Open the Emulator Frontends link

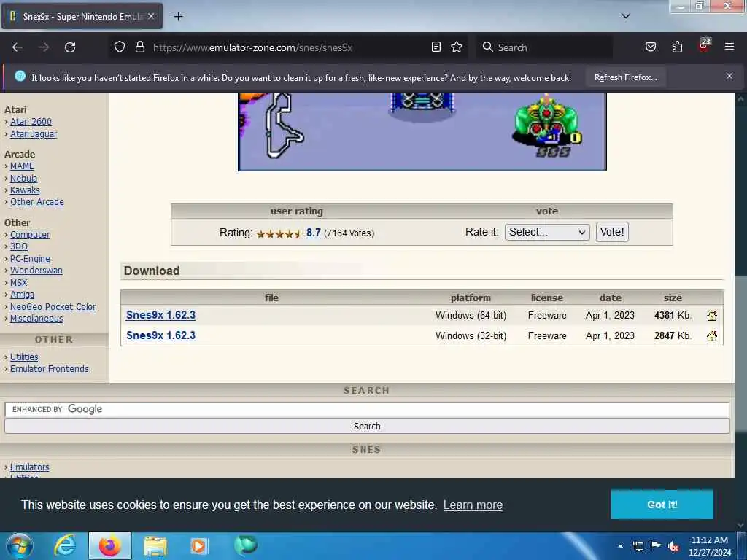(49, 369)
